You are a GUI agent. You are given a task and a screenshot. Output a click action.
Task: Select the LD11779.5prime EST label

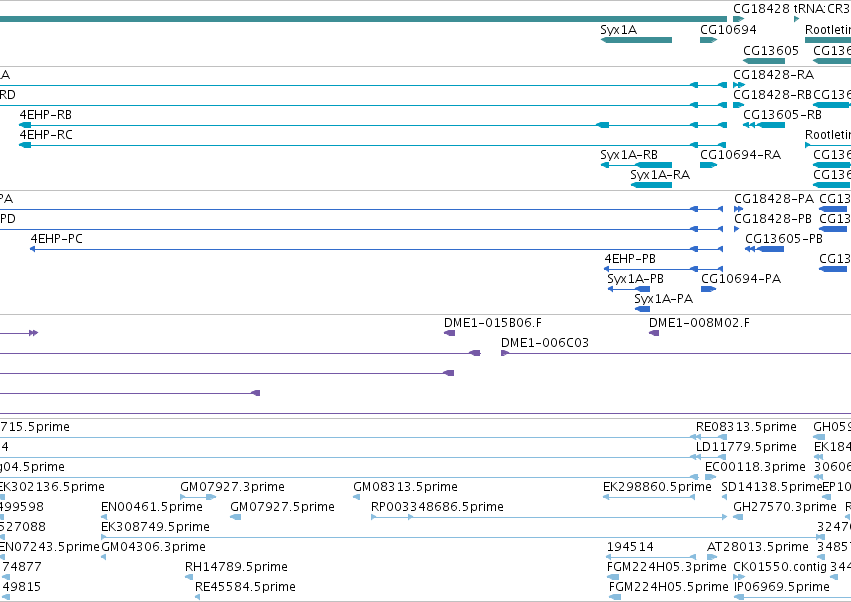point(746,447)
